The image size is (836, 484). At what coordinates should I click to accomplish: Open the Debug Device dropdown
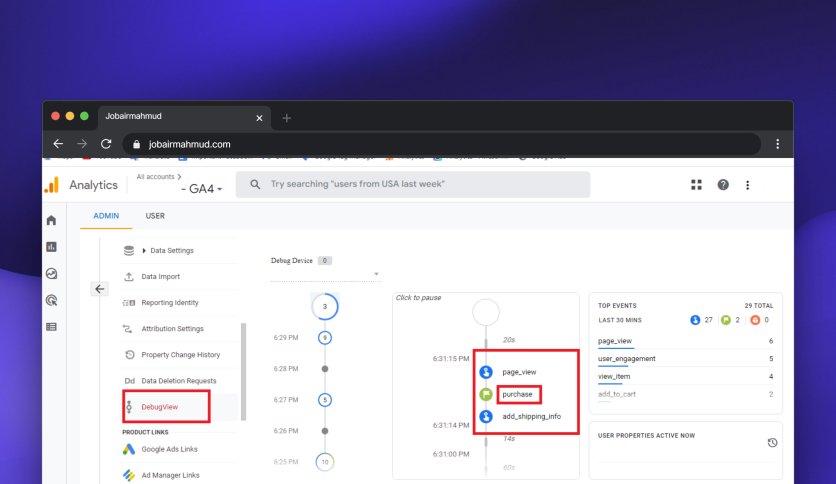coord(325,274)
